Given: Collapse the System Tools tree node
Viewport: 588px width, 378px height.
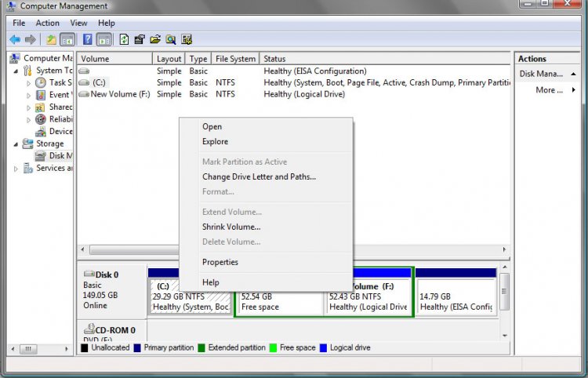Looking at the screenshot, I should (x=16, y=71).
